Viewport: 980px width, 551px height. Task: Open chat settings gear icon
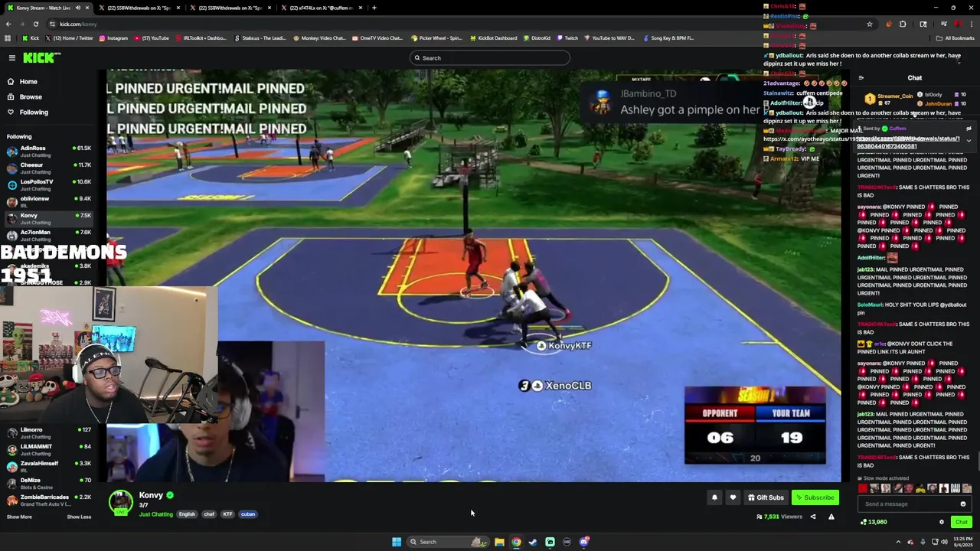point(942,522)
